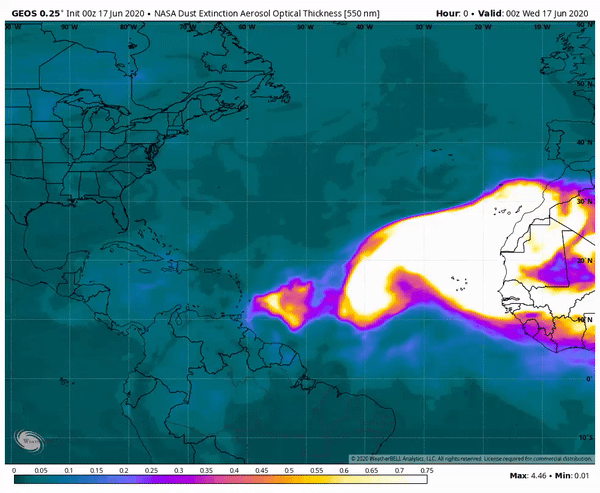Click the WeatherBELL swirl logo watermark
This screenshot has width=600, height=493.
[x=29, y=441]
